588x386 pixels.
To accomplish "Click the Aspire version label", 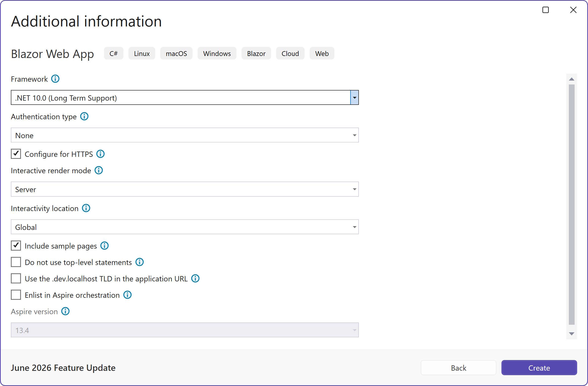I will (34, 312).
